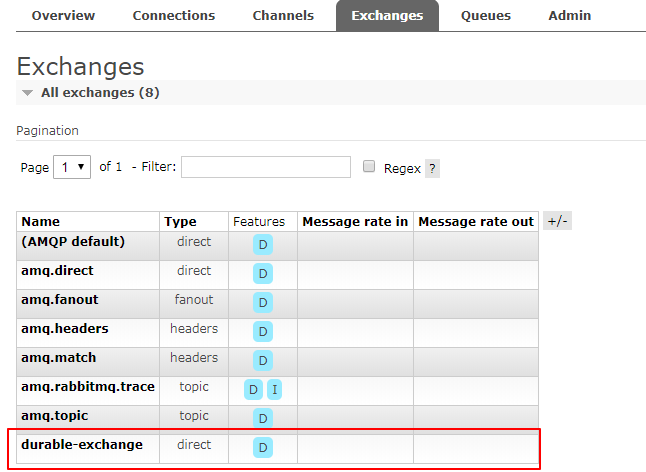Enable the Regex filter checkbox
The height and width of the screenshot is (472, 646).
pyautogui.click(x=369, y=167)
